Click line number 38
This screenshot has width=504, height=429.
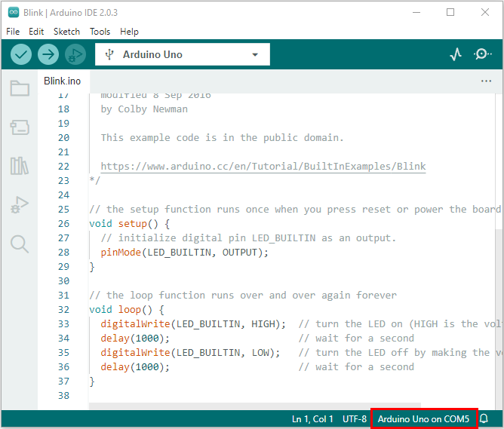[x=63, y=396]
